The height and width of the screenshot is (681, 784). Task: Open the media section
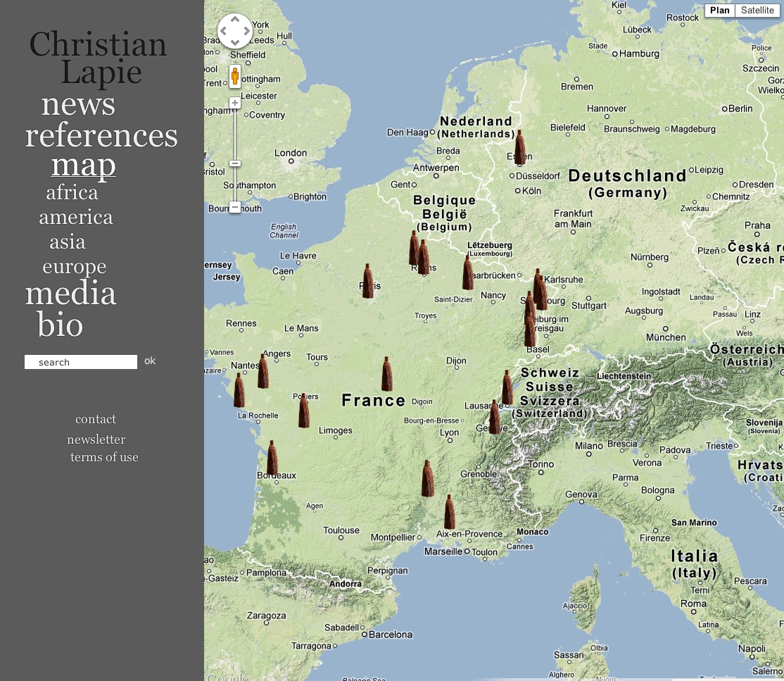tap(70, 293)
